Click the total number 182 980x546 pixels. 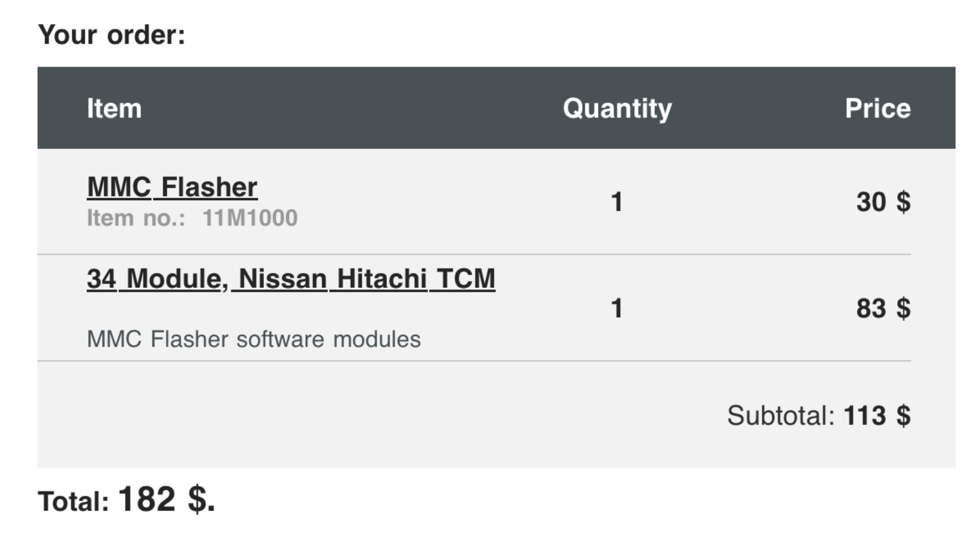click(147, 499)
